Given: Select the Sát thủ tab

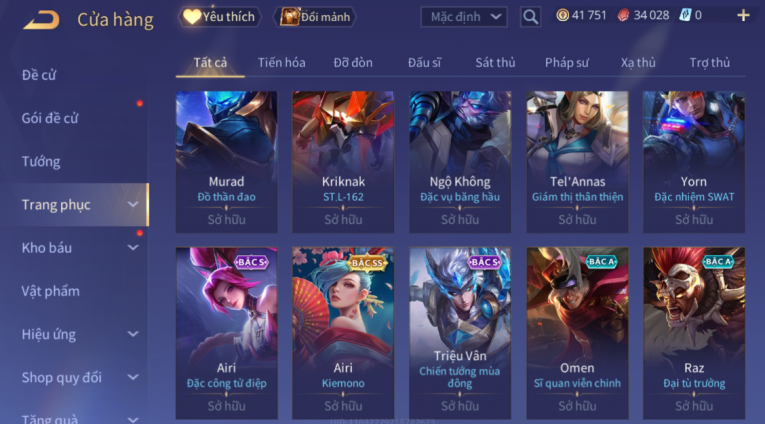Looking at the screenshot, I should [x=495, y=62].
